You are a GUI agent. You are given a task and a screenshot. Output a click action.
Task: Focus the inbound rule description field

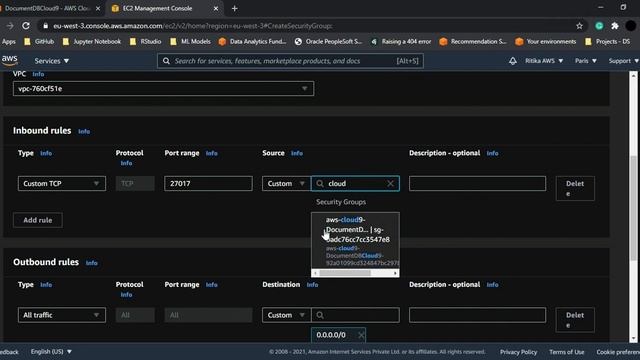click(x=477, y=184)
